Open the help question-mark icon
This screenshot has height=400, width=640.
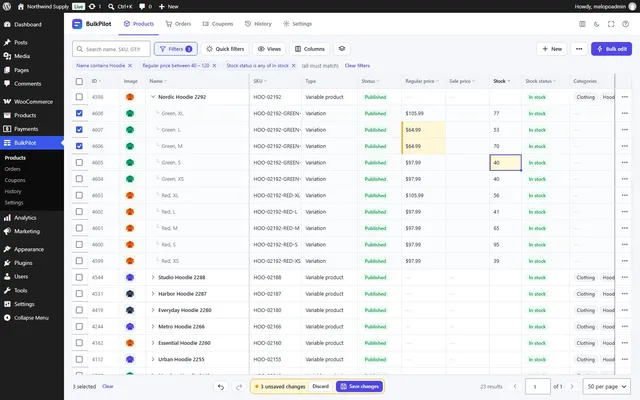click(x=625, y=24)
